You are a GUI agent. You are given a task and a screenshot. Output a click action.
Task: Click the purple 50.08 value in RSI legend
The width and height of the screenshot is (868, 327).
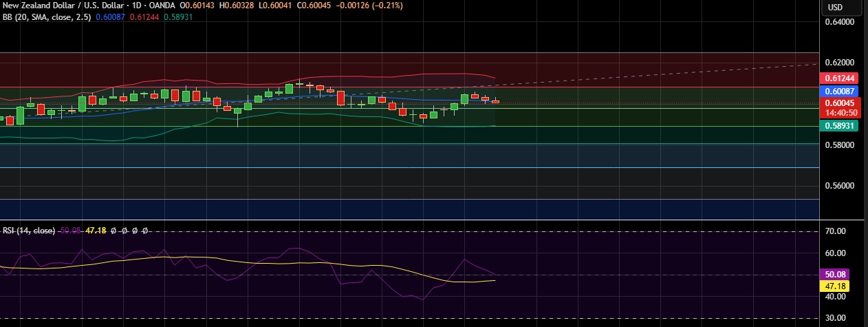[71, 231]
